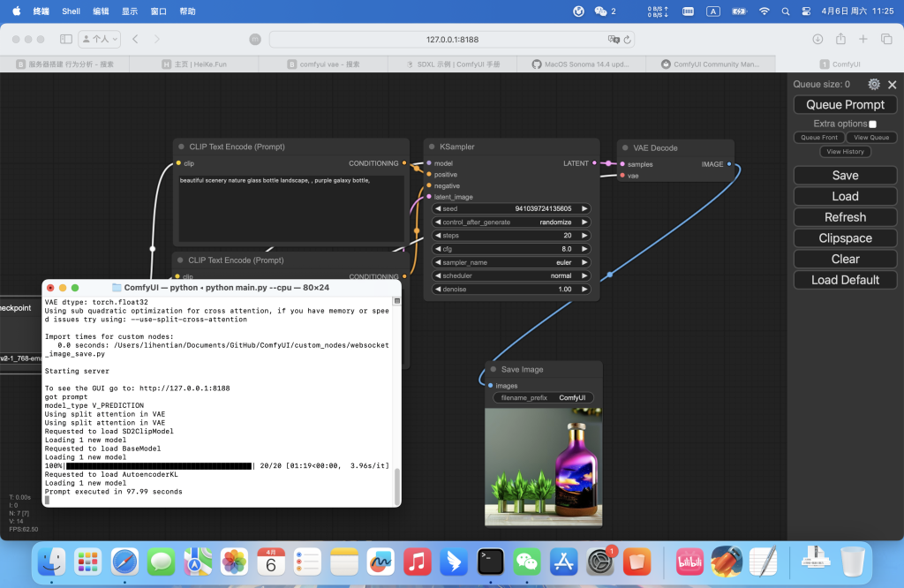Open the scheduler dropdown in KSampler

(511, 275)
